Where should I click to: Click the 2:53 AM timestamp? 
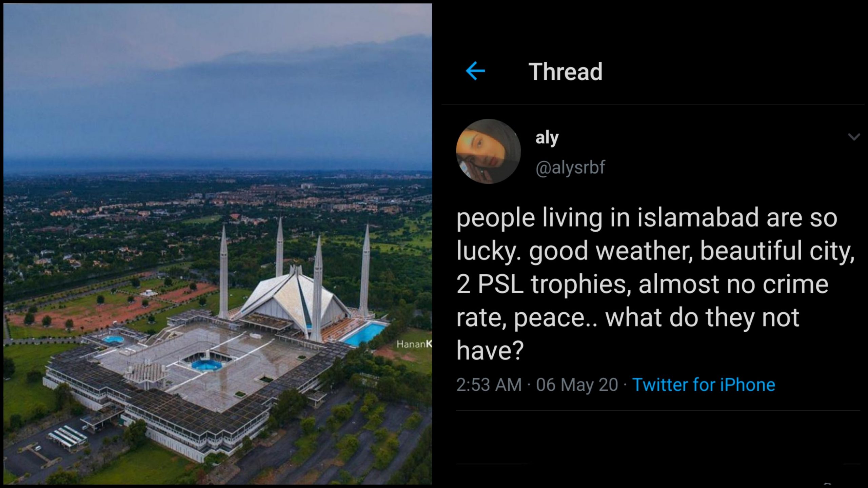(489, 385)
